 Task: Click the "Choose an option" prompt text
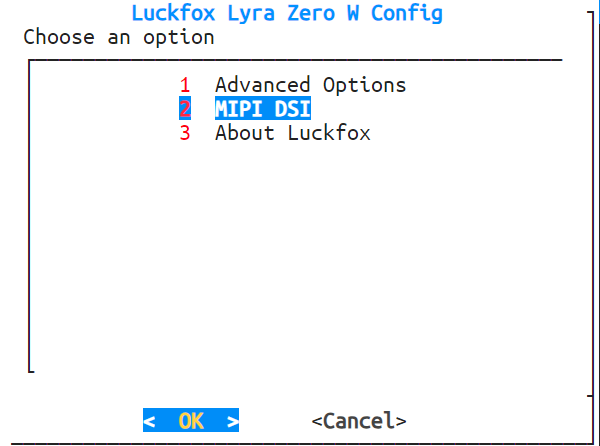pyautogui.click(x=119, y=38)
